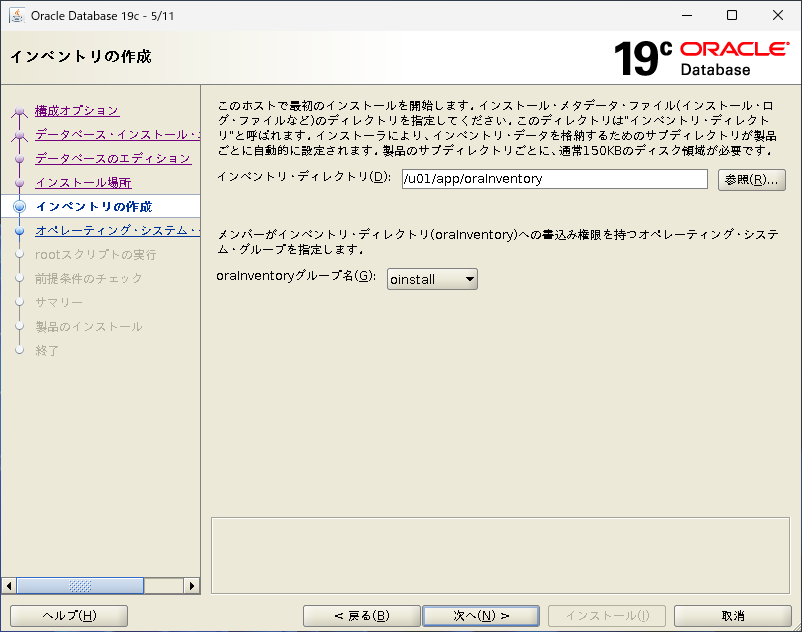Select the インベントリの作成 current step
This screenshot has width=802, height=632.
(x=94, y=207)
